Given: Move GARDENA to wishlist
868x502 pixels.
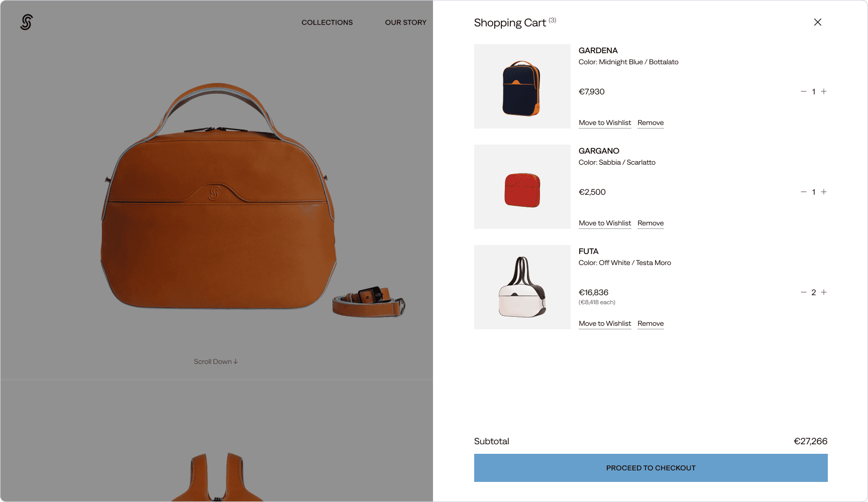Looking at the screenshot, I should coord(605,123).
